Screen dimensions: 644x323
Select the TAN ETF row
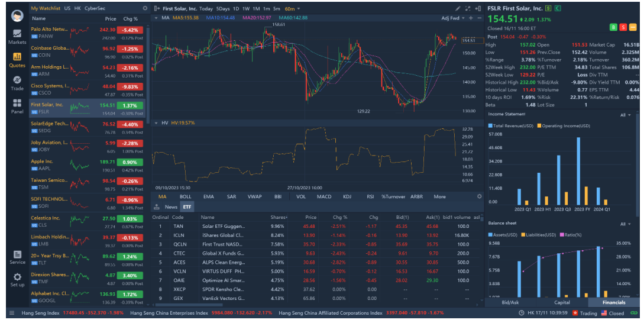click(x=315, y=226)
